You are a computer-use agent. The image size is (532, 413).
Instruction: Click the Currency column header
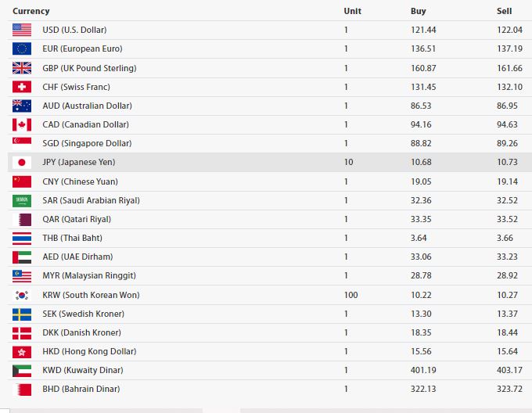[31, 11]
